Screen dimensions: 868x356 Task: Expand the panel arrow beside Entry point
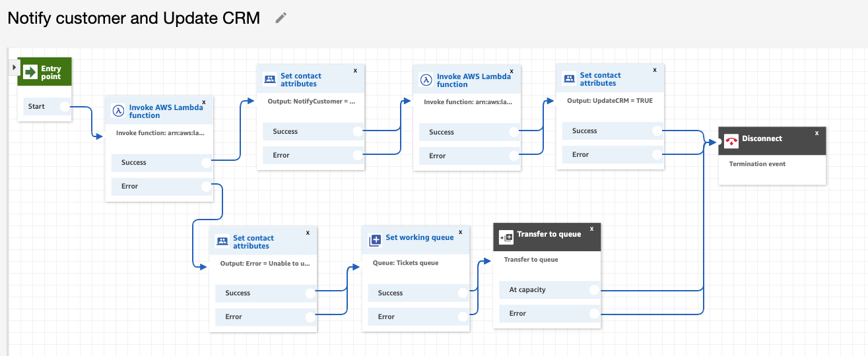[x=15, y=67]
